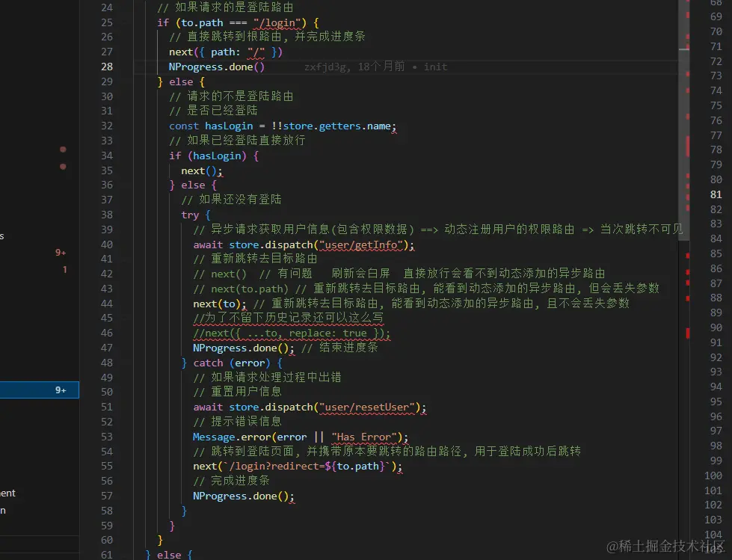Click line number 72 in the right pane
The width and height of the screenshot is (732, 560).
(716, 61)
